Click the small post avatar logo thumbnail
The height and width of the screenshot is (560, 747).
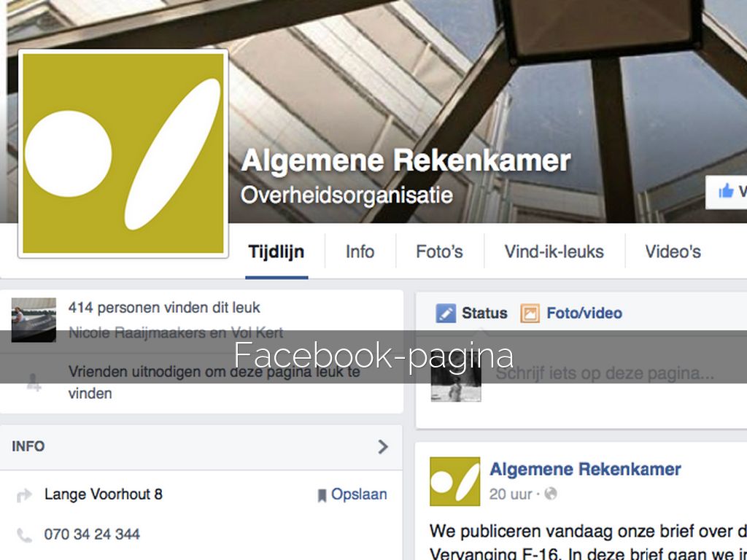point(455,481)
